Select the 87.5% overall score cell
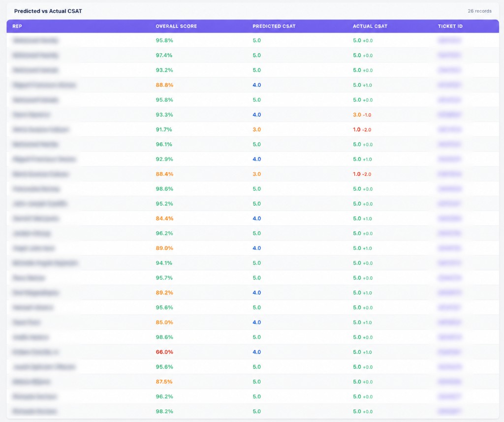Image resolution: width=504 pixels, height=422 pixels. tap(164, 382)
